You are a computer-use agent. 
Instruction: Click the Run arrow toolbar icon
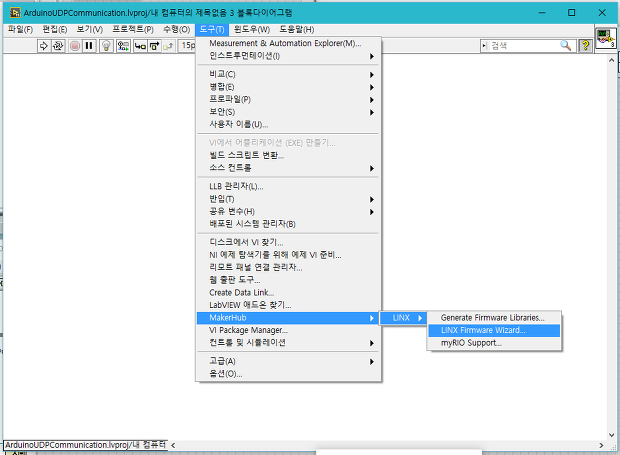coord(43,46)
